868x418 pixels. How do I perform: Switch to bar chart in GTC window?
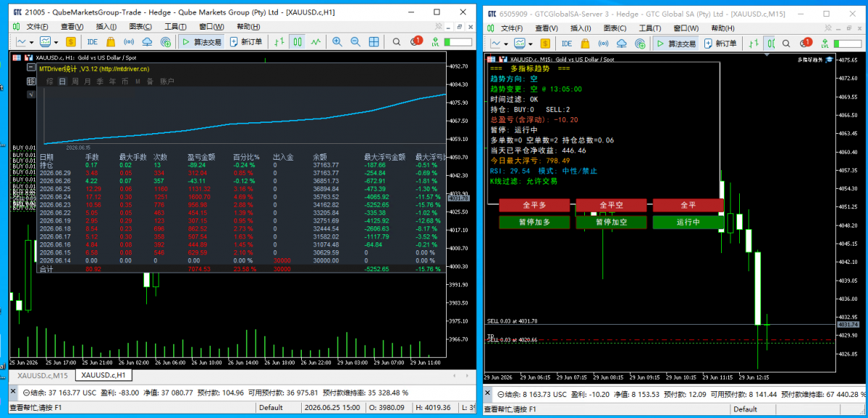pos(754,43)
